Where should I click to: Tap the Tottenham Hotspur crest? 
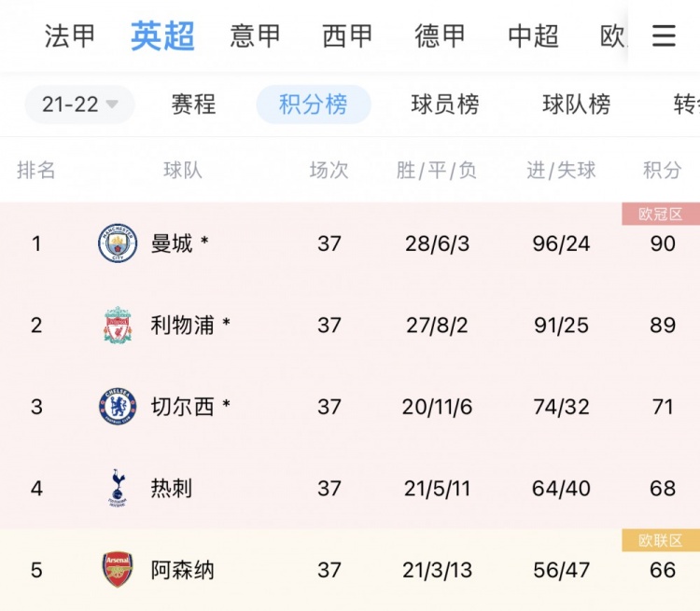[118, 487]
